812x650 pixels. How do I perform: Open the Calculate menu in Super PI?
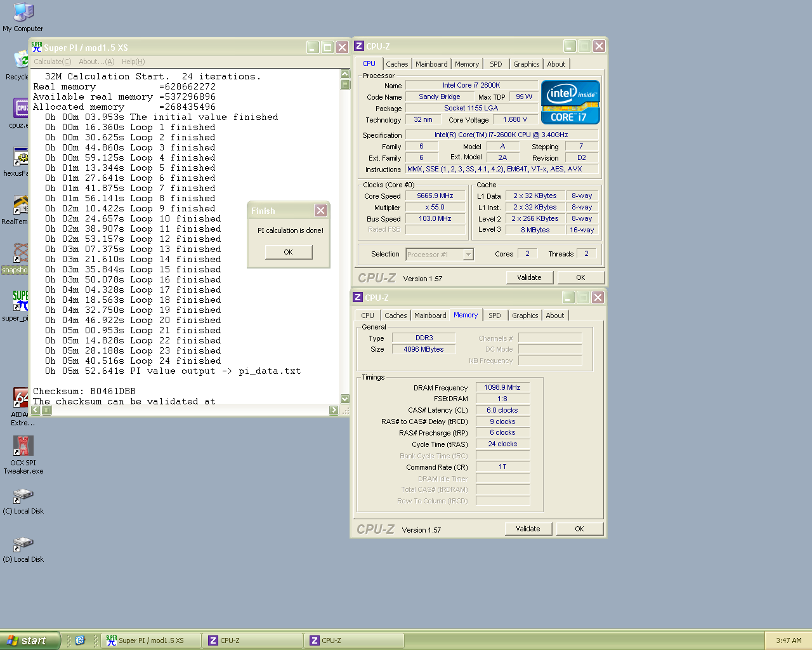pos(52,62)
